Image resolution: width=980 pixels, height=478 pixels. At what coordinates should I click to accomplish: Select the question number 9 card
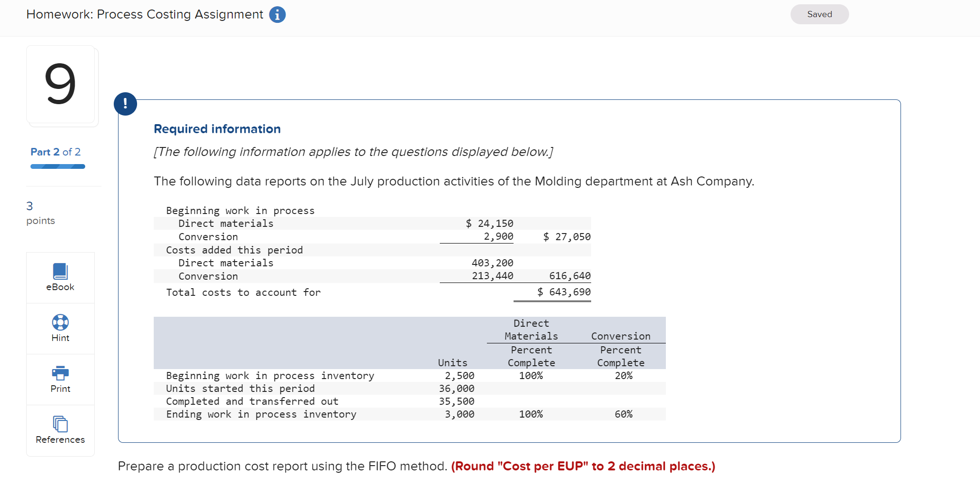61,86
